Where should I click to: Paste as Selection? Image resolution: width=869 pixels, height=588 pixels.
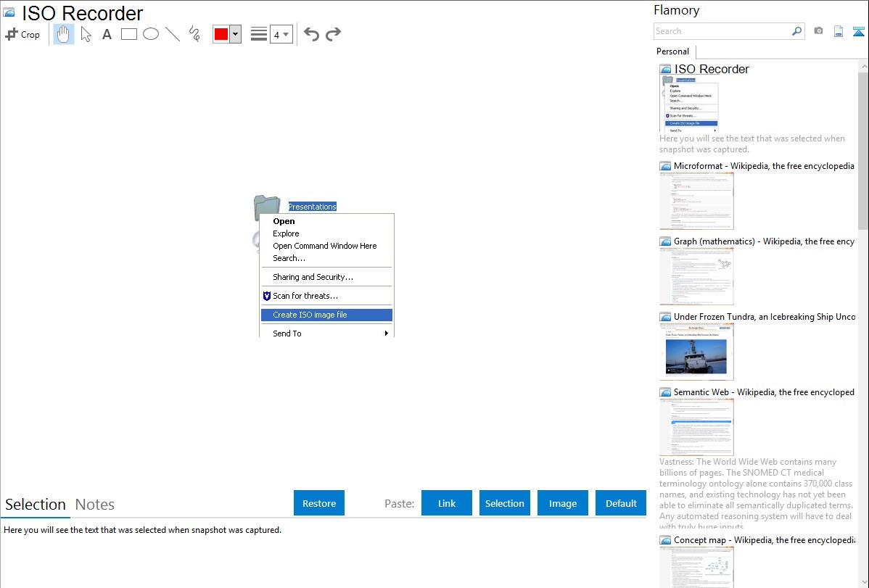tap(504, 503)
